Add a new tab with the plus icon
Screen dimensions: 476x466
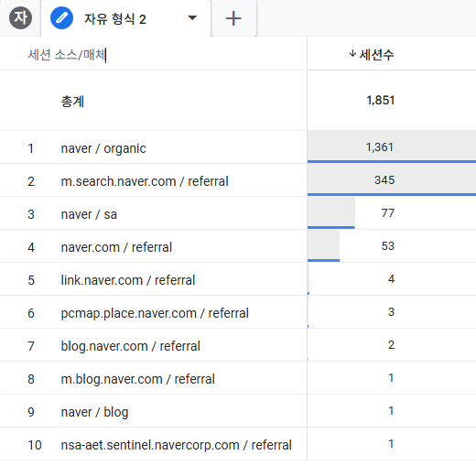pyautogui.click(x=233, y=18)
